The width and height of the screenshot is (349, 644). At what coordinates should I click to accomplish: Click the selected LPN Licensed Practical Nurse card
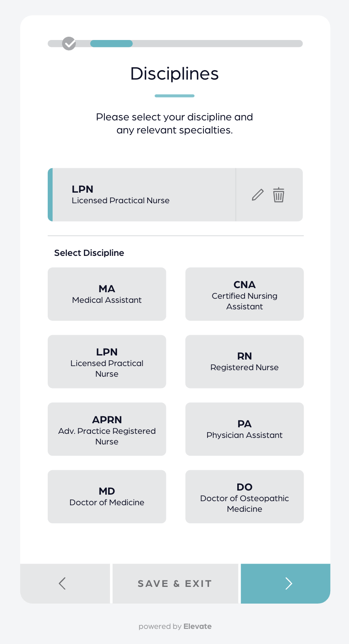pos(142,195)
